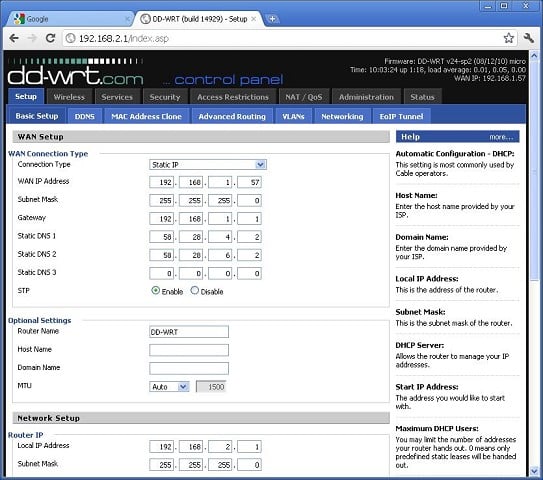Open the NAT / QoS tab
Screen dimensions: 543x480
click(x=304, y=97)
